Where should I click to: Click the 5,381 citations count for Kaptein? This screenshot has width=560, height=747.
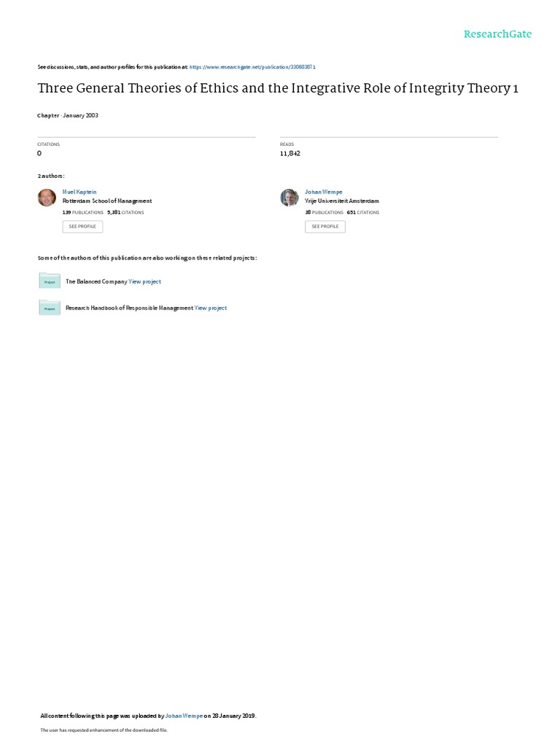pyautogui.click(x=125, y=212)
